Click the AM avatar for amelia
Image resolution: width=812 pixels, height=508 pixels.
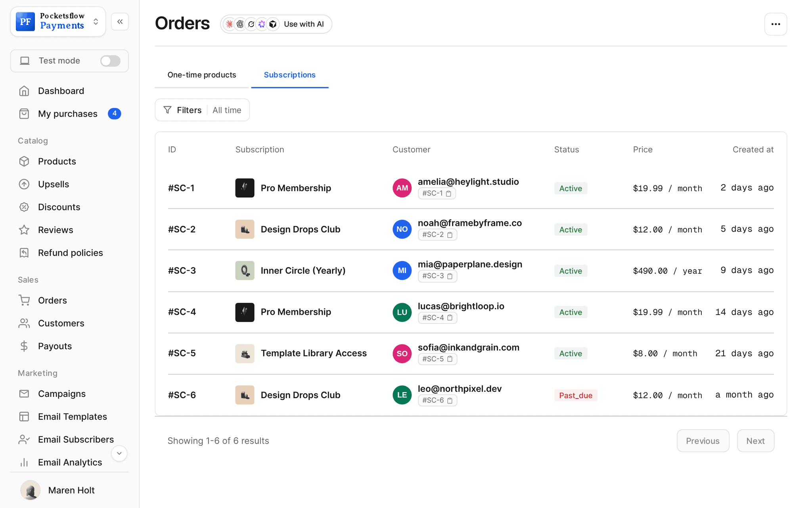point(402,188)
